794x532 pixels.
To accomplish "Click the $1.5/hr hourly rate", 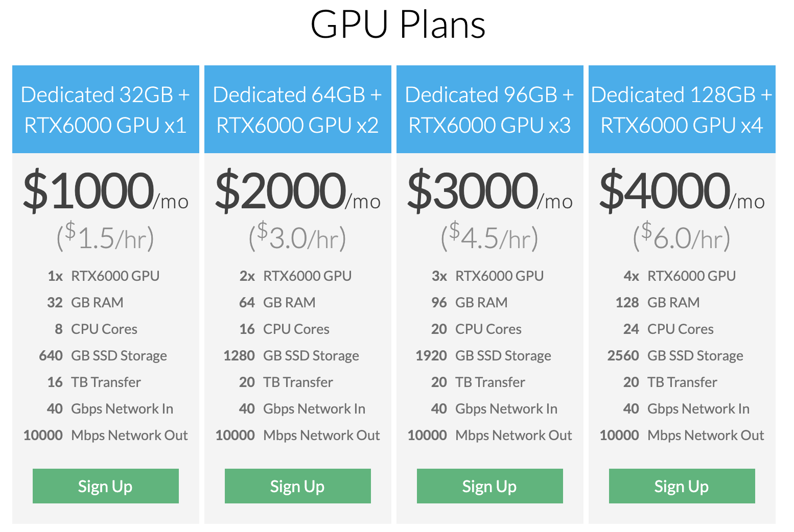I will pyautogui.click(x=105, y=237).
